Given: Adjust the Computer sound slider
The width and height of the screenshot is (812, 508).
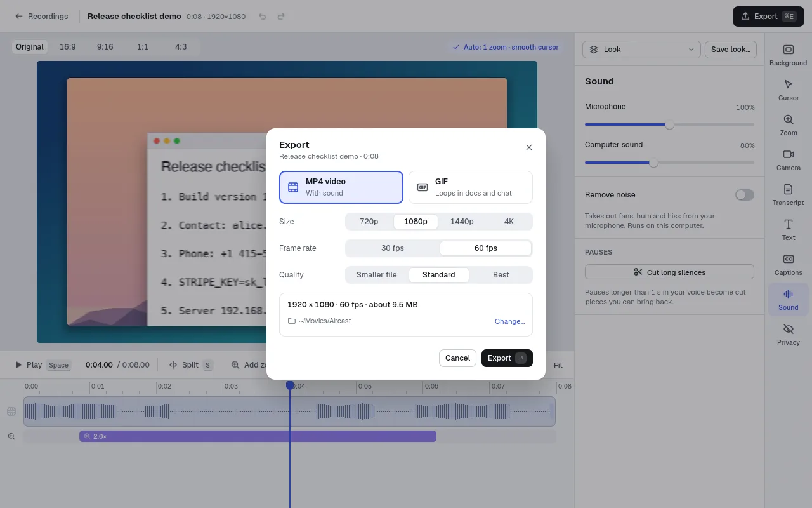Looking at the screenshot, I should 669,163.
